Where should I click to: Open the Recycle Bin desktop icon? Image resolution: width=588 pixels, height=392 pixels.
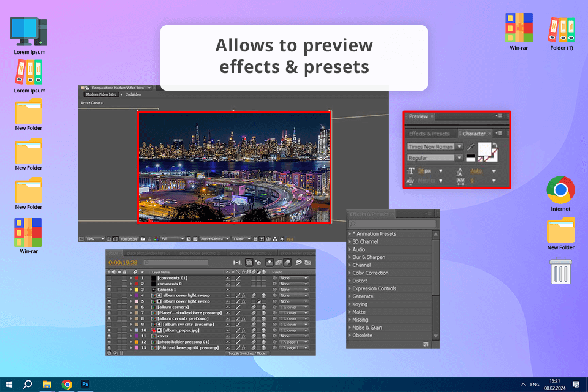tap(560, 271)
